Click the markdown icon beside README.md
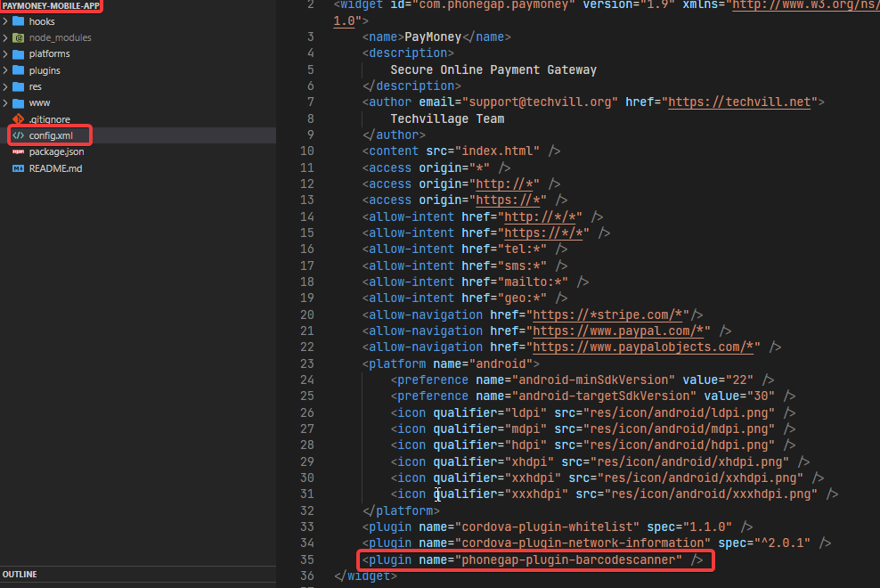880x588 pixels. point(18,168)
